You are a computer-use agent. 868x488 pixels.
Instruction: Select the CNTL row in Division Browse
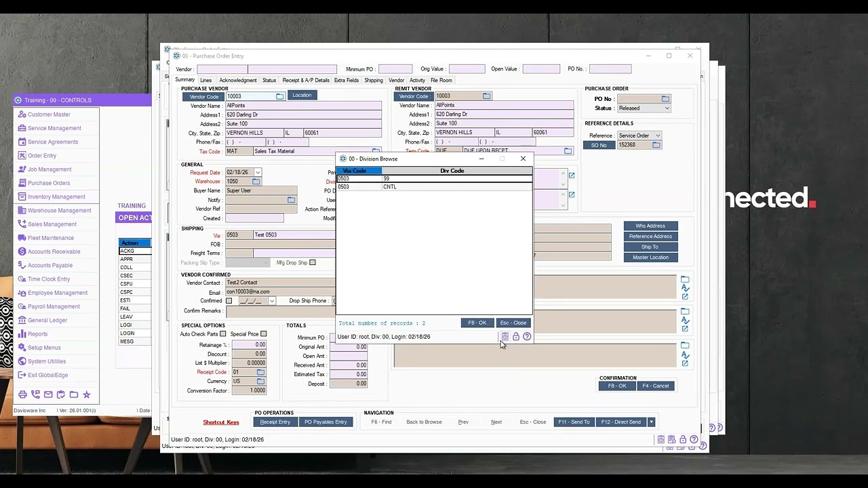435,186
